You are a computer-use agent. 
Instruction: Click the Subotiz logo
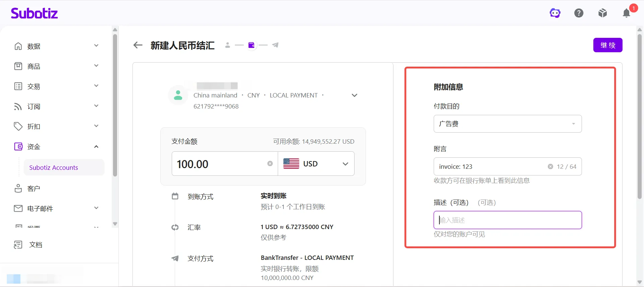[34, 13]
